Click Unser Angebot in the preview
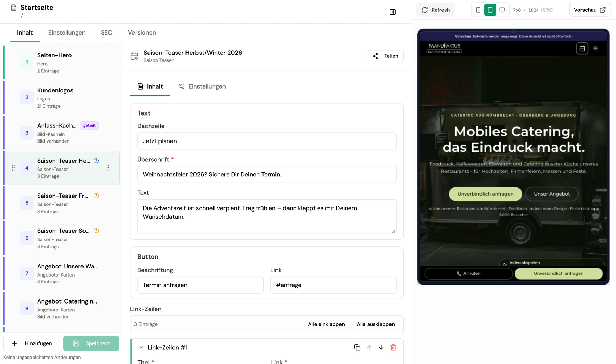 pyautogui.click(x=552, y=194)
